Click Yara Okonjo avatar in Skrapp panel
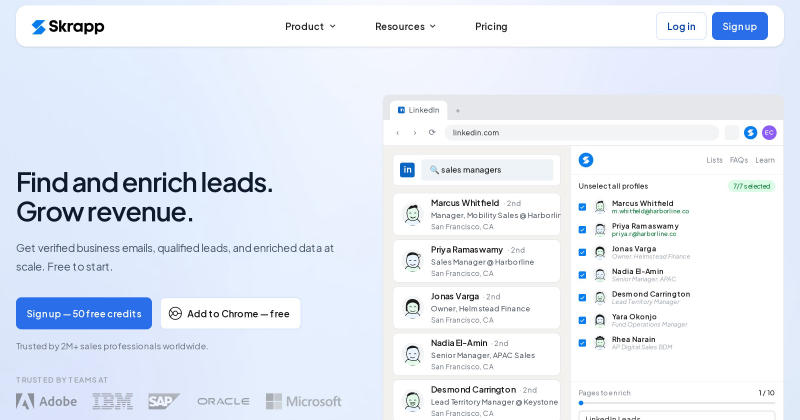The width and height of the screenshot is (800, 420). pyautogui.click(x=600, y=320)
